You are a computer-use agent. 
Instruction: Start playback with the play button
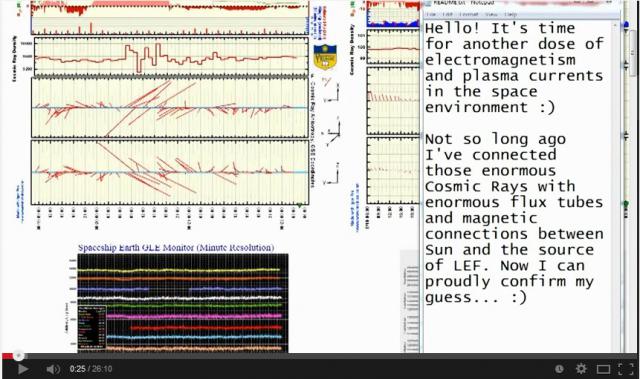pos(23,369)
